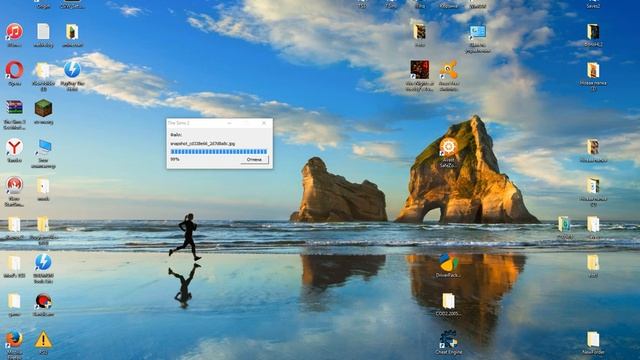Minimize the The Sims 2 progress dialog
640x360 pixels.
[x=230, y=123]
